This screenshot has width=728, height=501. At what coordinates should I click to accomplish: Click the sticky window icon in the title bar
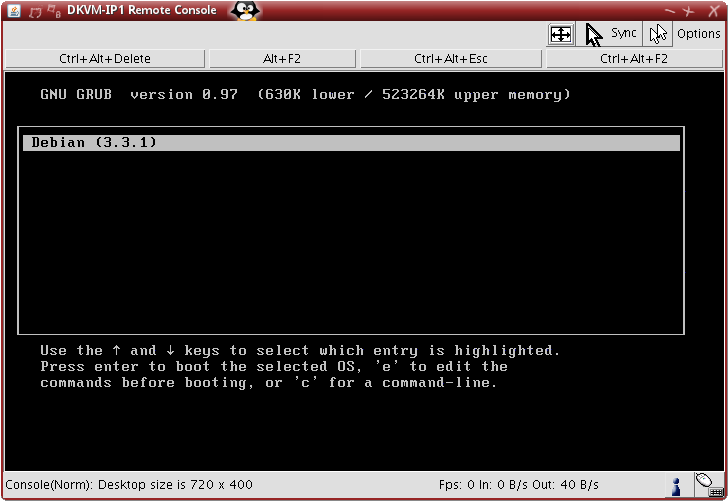click(35, 12)
